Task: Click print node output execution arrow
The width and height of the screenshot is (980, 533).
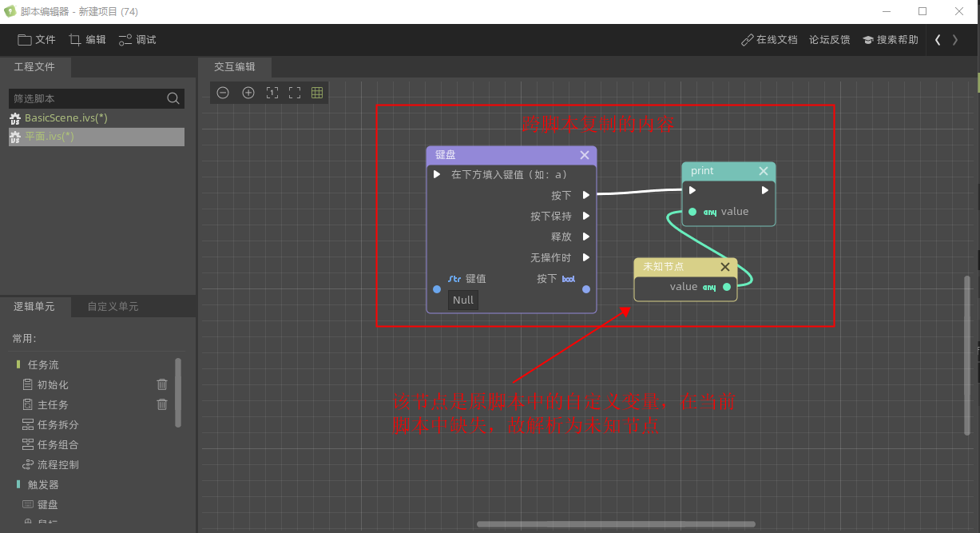Action: click(764, 190)
